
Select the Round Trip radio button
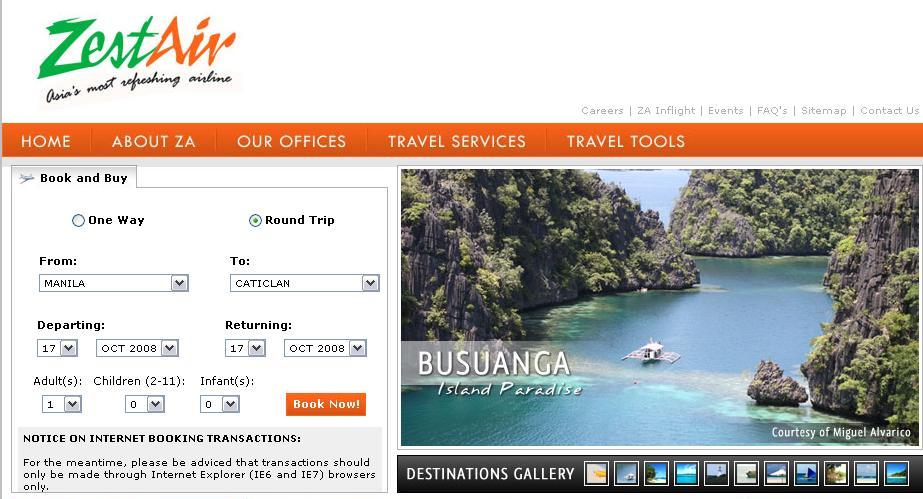[255, 221]
